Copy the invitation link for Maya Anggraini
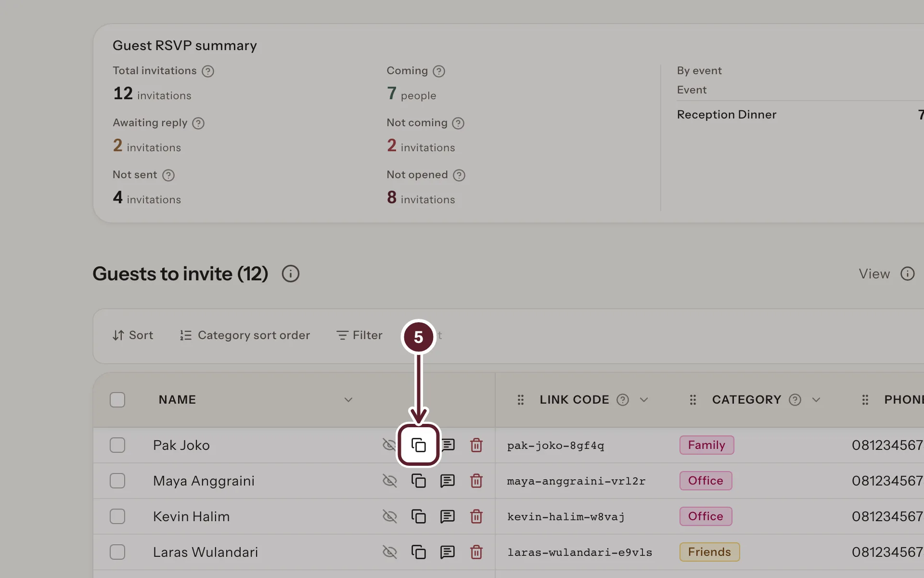Image resolution: width=924 pixels, height=578 pixels. [x=418, y=481]
